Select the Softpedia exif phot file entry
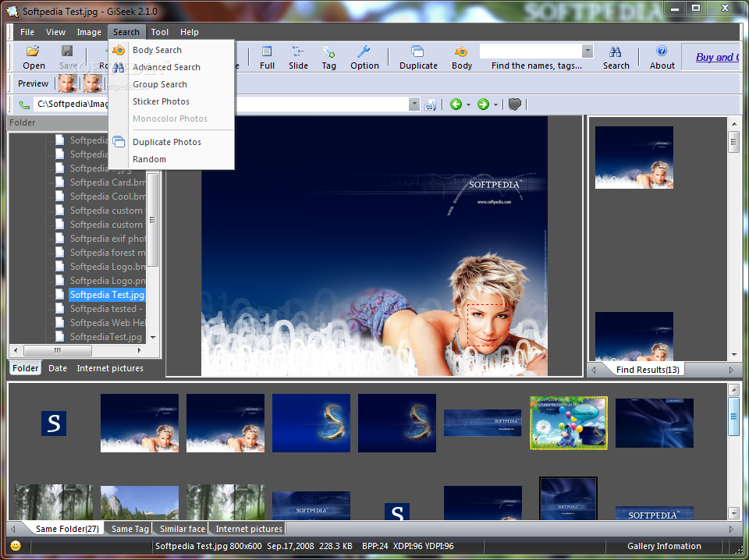 (x=108, y=238)
